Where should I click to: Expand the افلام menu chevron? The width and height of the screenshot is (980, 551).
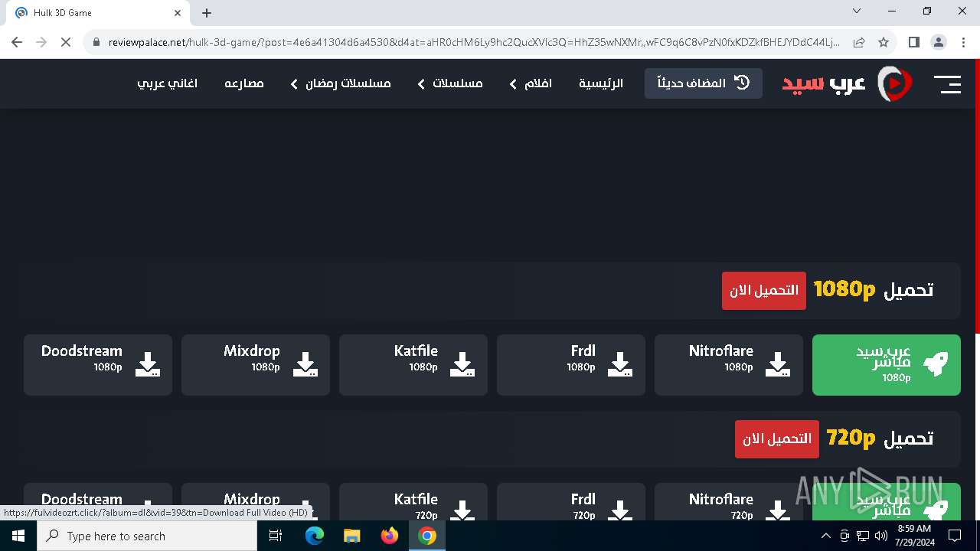pos(513,83)
